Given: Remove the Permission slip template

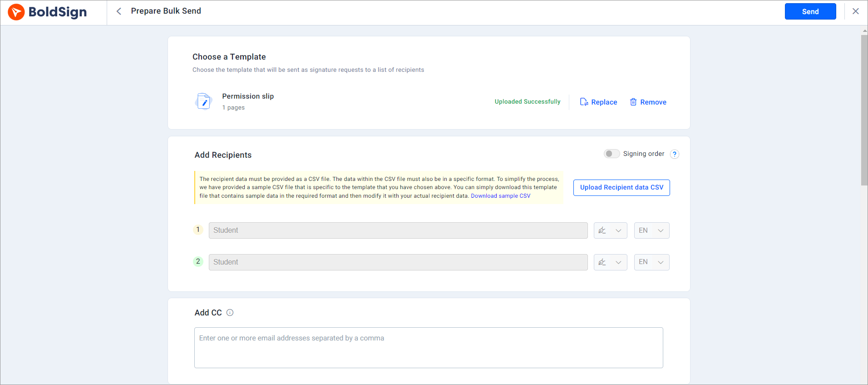Looking at the screenshot, I should (x=648, y=102).
